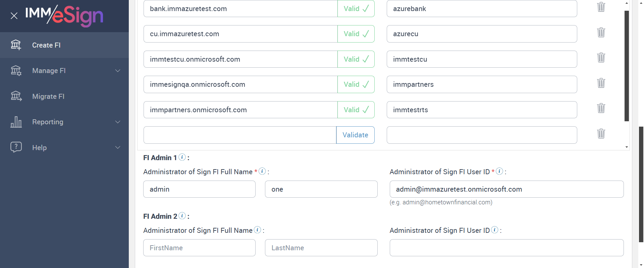Expand the Reporting submenu chevron

(118, 122)
